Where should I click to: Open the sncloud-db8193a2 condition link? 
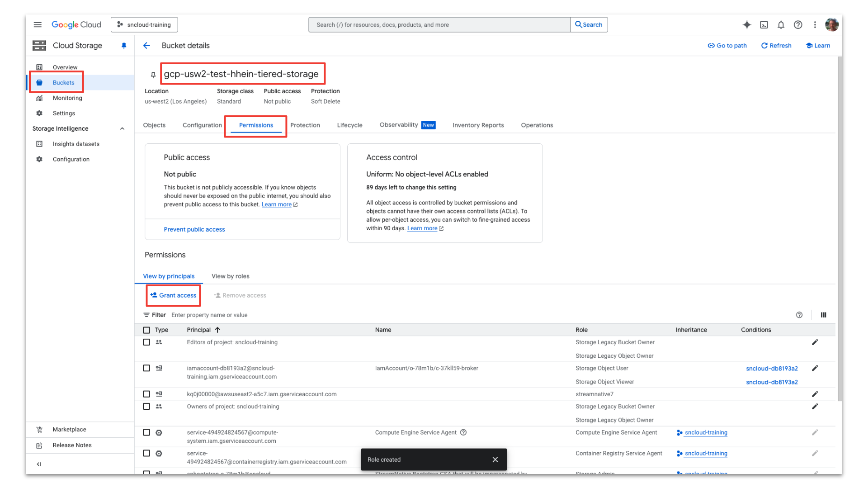pos(772,368)
